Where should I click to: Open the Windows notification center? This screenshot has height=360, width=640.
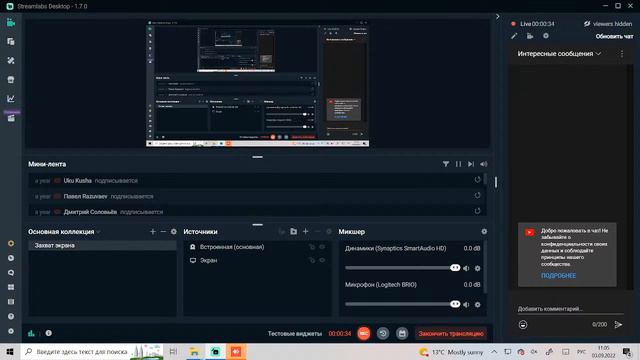(627, 351)
